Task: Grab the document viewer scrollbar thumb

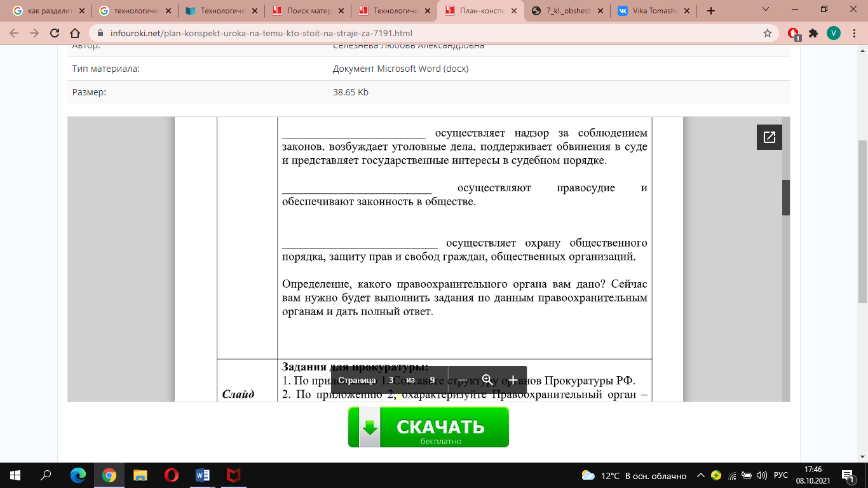Action: click(x=785, y=198)
